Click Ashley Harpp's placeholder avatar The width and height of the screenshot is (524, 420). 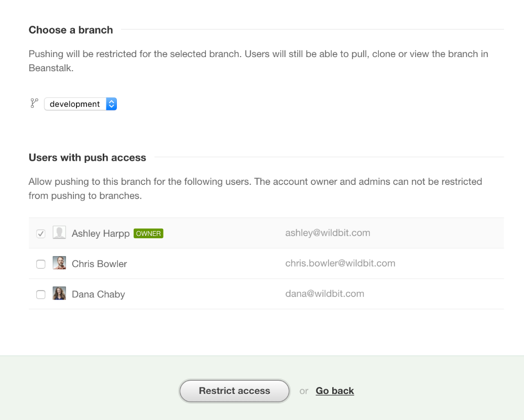pyautogui.click(x=59, y=233)
